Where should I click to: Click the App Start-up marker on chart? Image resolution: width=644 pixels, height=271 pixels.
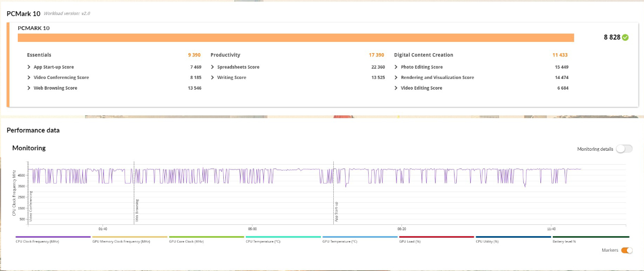[336, 211]
